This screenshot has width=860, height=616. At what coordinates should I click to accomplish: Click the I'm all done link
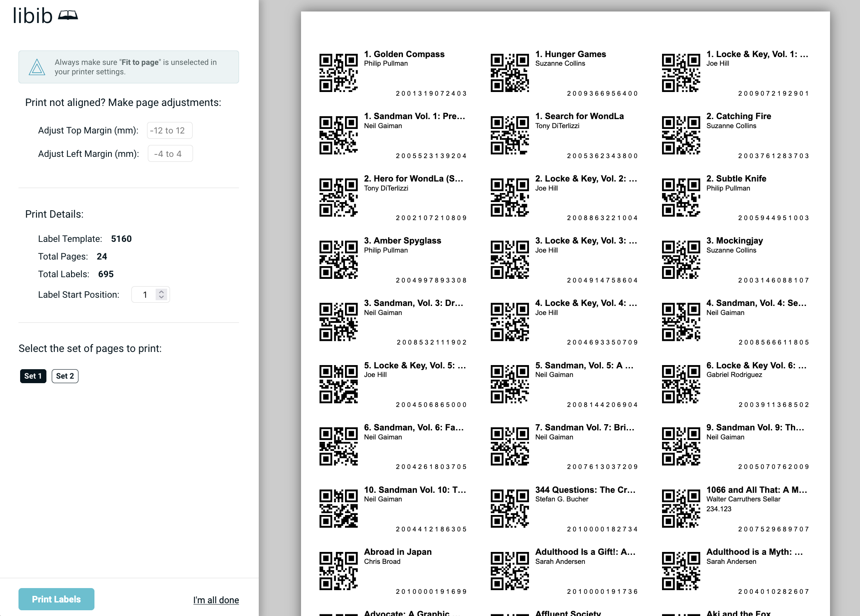[x=216, y=600]
